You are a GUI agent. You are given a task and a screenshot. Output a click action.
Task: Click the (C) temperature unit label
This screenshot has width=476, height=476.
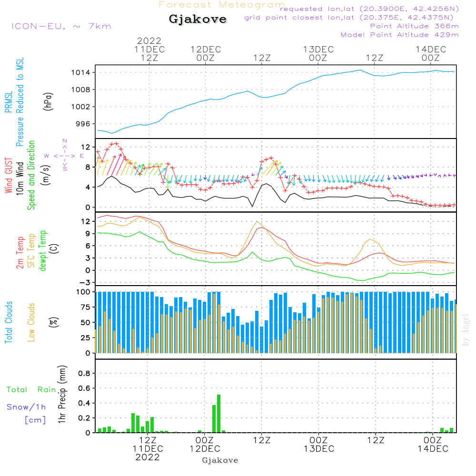click(54, 248)
